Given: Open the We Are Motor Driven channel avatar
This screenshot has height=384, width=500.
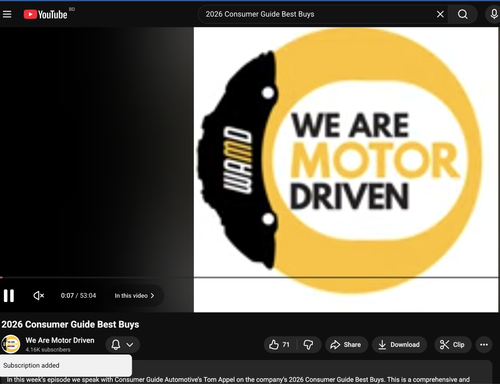Looking at the screenshot, I should pyautogui.click(x=11, y=344).
